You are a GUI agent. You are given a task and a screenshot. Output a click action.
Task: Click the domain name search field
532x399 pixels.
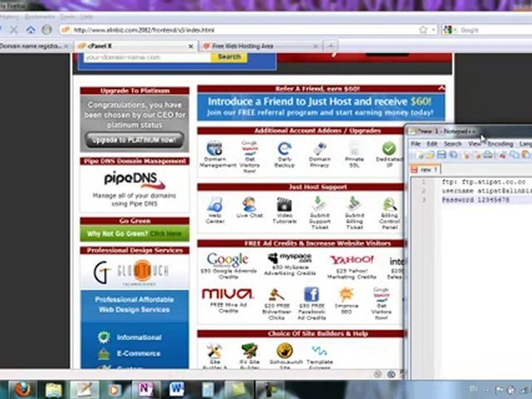pos(147,57)
